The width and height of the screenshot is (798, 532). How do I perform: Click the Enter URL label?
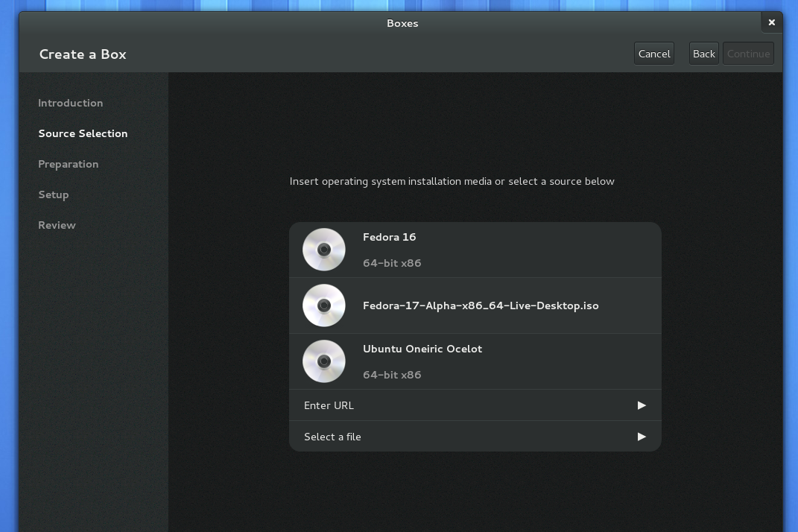[329, 405]
